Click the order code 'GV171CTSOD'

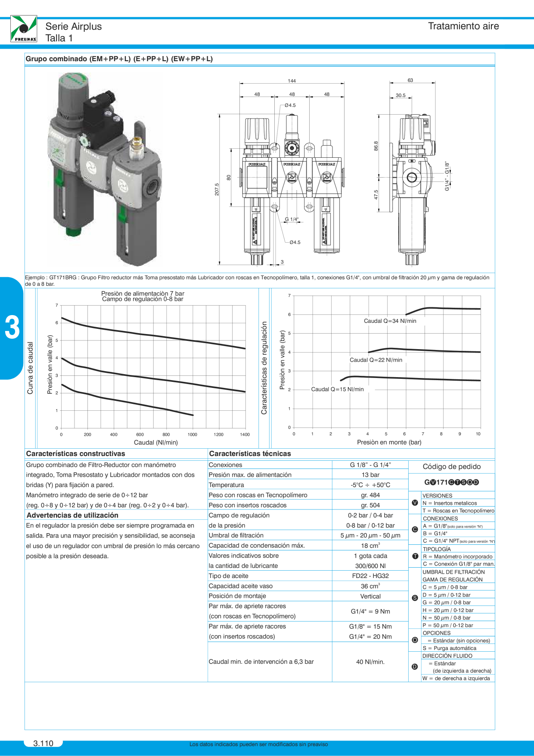[x=451, y=482]
